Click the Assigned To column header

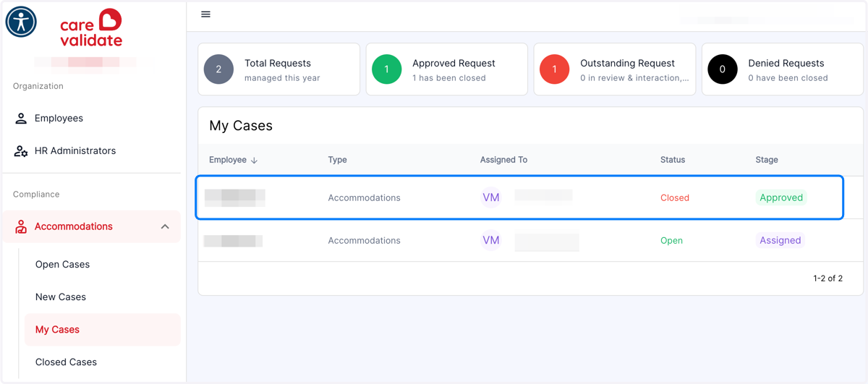(503, 160)
